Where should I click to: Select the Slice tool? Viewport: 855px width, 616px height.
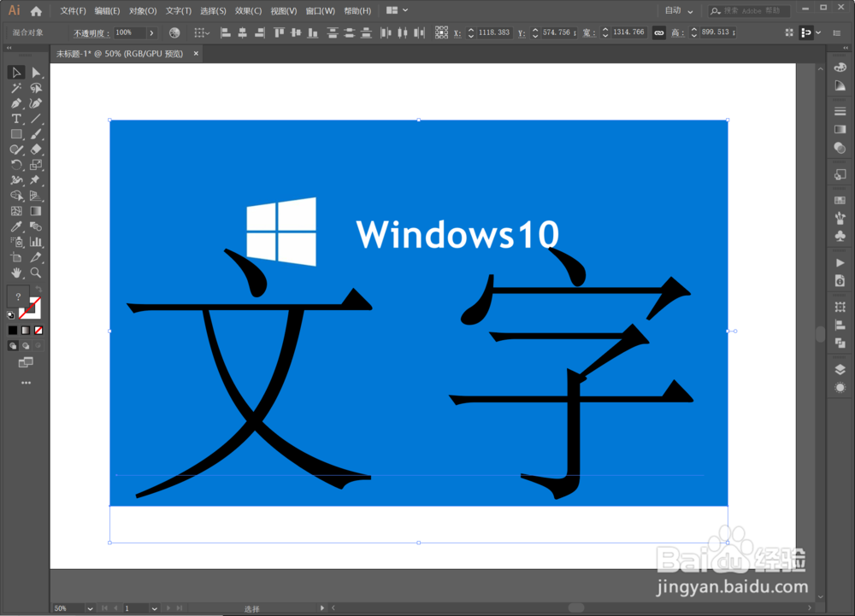[x=36, y=257]
